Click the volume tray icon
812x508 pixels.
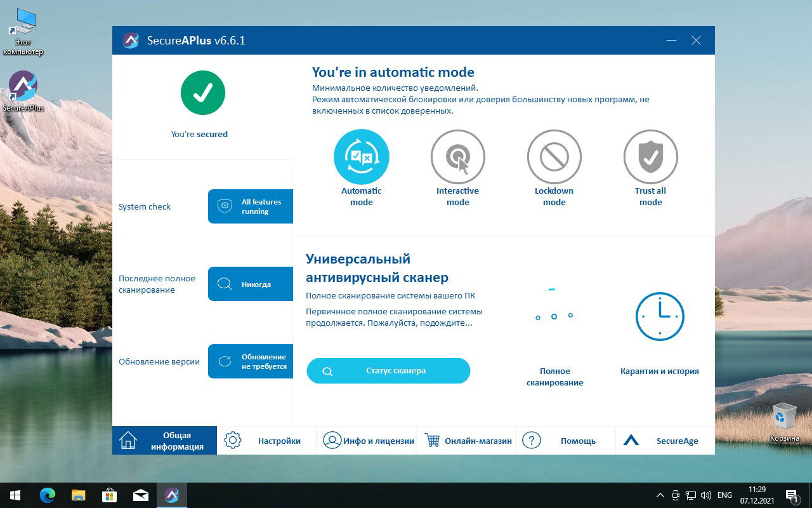[x=706, y=495]
